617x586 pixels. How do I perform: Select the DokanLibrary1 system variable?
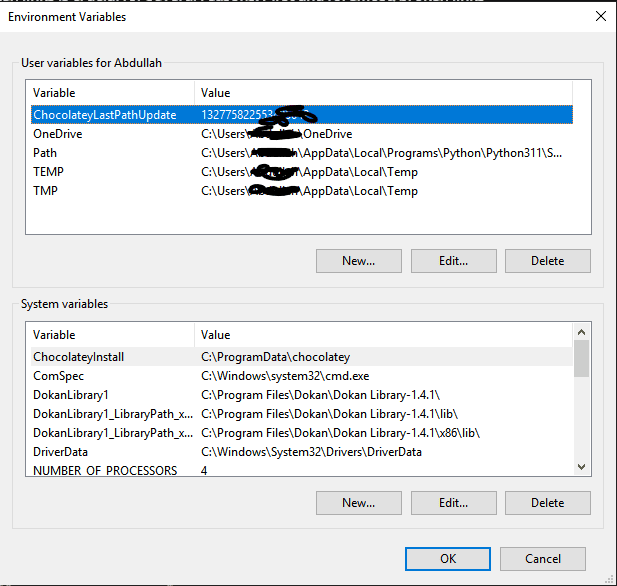tap(302, 395)
